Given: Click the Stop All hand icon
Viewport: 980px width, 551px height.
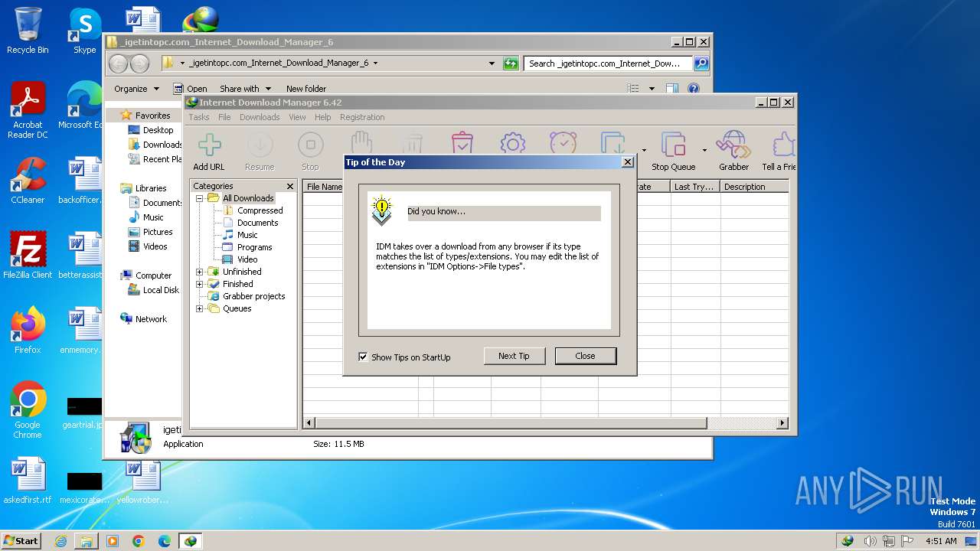Looking at the screenshot, I should coord(361,142).
